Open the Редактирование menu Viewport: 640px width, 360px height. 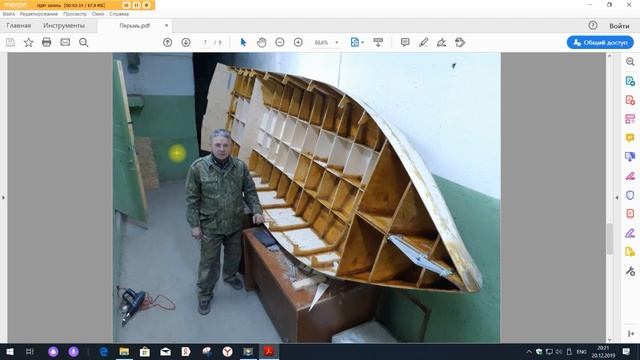(x=39, y=14)
